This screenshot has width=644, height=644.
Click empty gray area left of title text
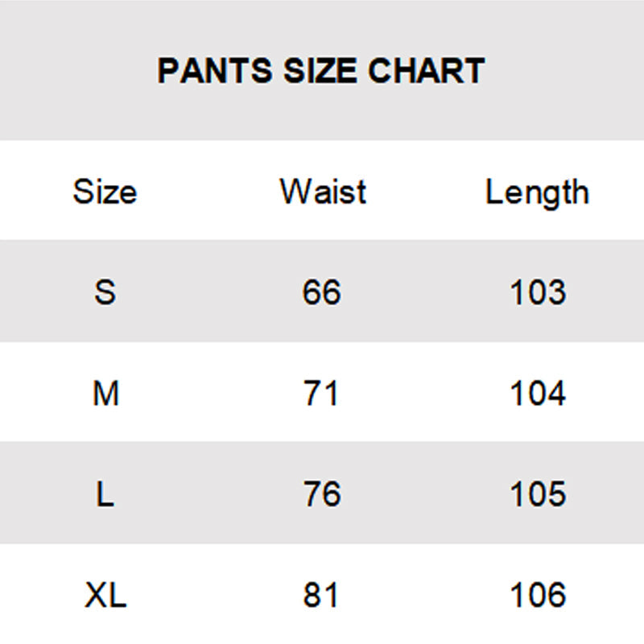(72, 71)
